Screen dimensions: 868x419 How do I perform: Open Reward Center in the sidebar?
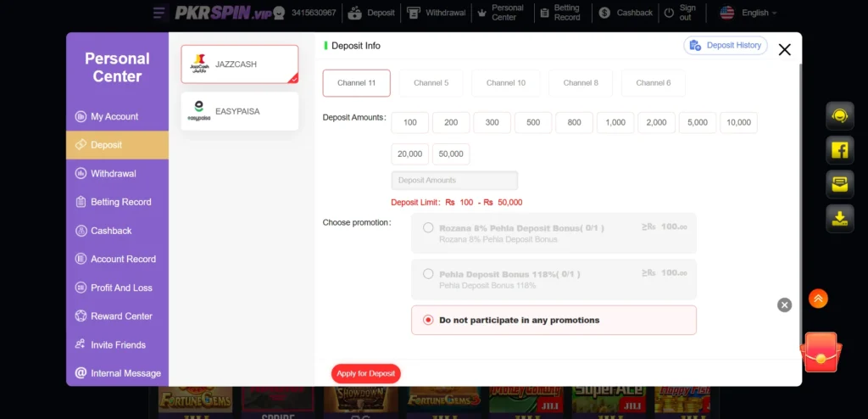coord(117,316)
